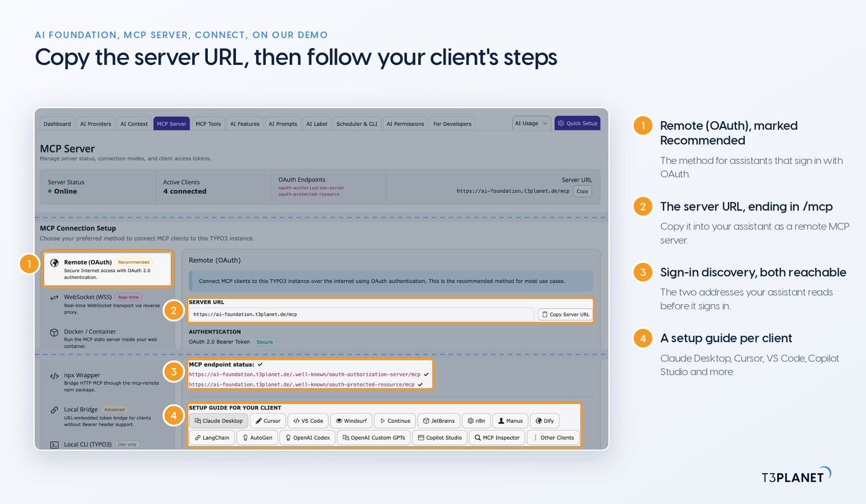
Task: Go to the Scheduler & CLI tab
Action: pyautogui.click(x=357, y=124)
